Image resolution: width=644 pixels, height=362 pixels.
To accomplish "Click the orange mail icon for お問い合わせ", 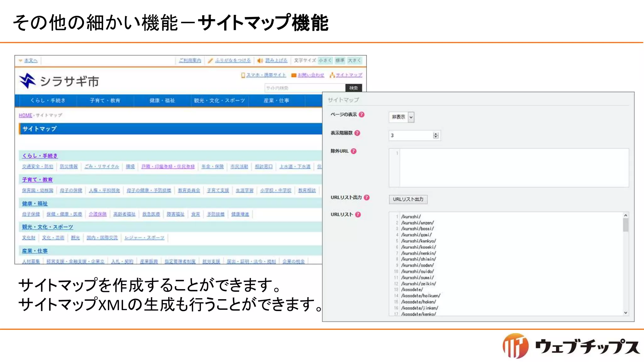I will pyautogui.click(x=294, y=75).
